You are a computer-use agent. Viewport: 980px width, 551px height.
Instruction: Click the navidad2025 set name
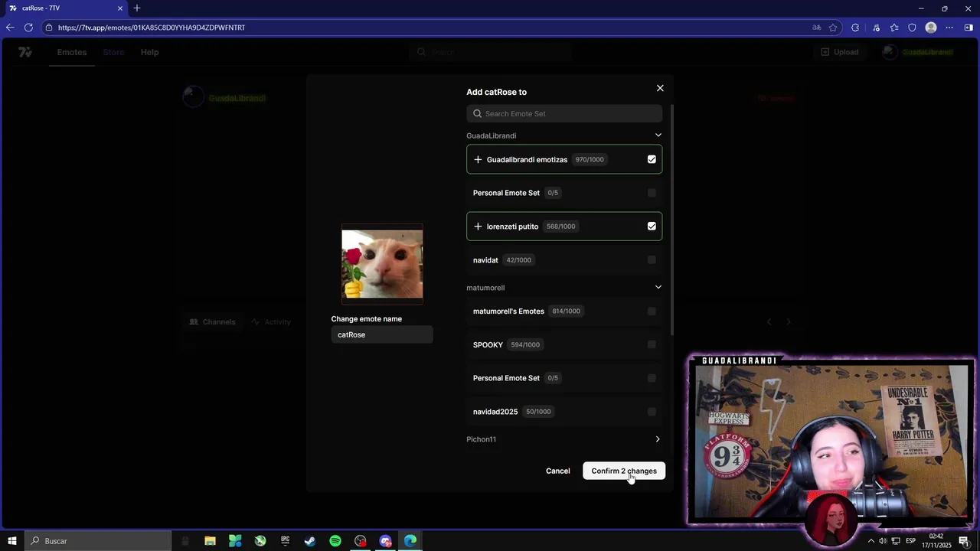(x=495, y=412)
